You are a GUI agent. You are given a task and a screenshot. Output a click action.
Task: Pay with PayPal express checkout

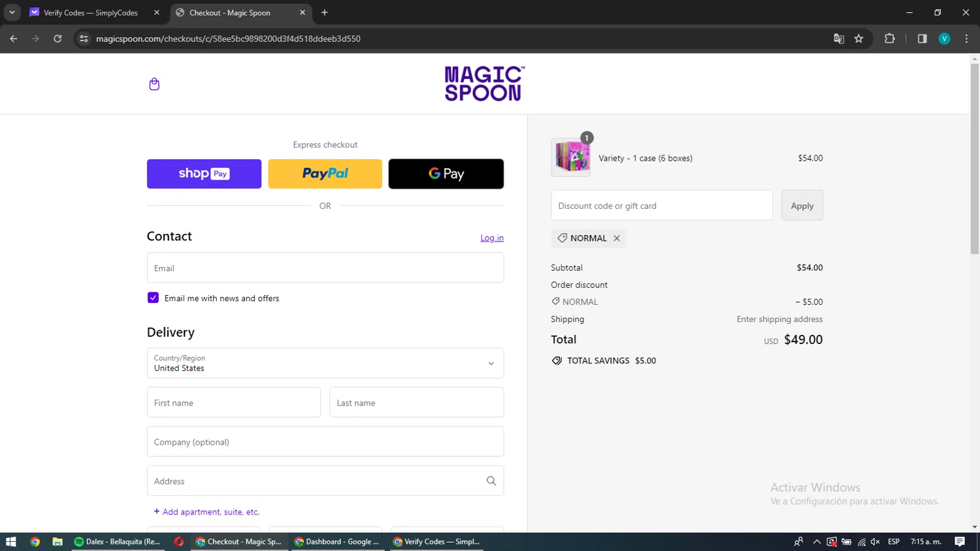(x=325, y=174)
